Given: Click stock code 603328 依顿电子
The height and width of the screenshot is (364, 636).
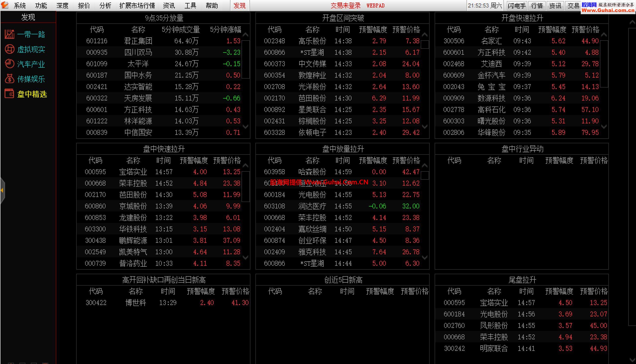Looking at the screenshot, I should click(x=274, y=133).
